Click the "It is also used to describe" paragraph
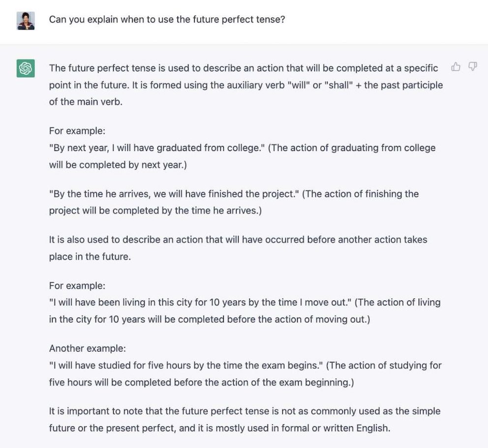The width and height of the screenshot is (488, 448). 238,248
